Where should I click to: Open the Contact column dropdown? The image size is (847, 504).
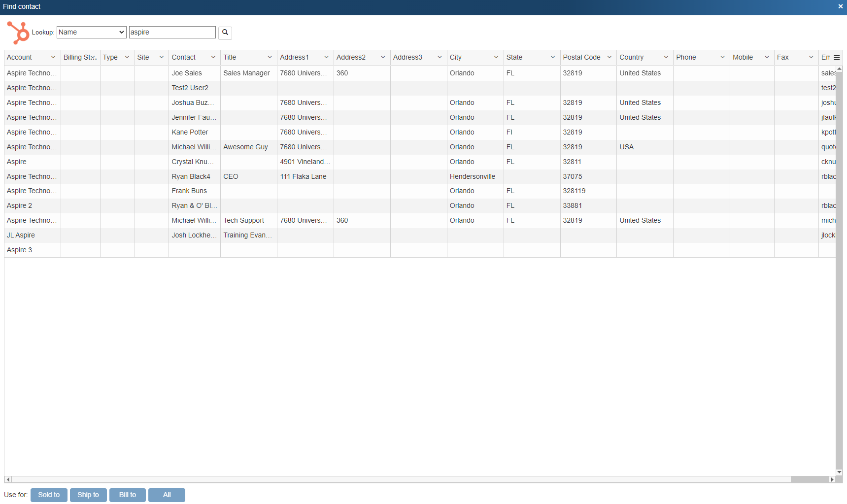(212, 57)
